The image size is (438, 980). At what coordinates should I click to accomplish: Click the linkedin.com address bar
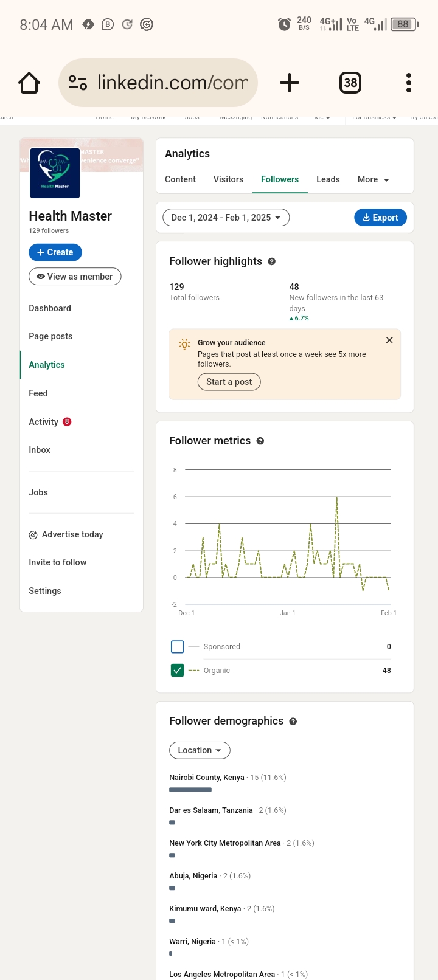point(158,83)
